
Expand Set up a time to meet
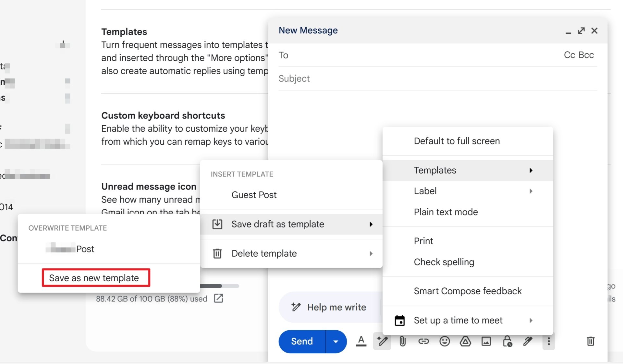tap(468, 321)
